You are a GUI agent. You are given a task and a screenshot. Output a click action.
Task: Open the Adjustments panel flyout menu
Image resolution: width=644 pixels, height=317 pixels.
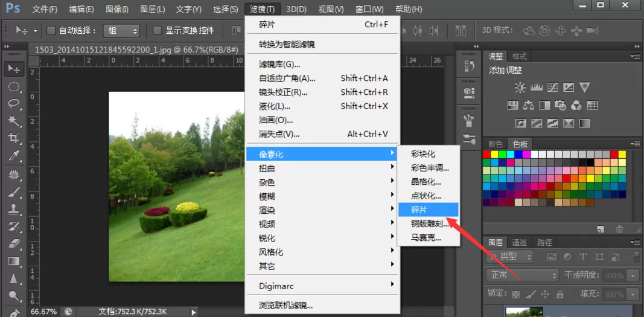[634, 56]
